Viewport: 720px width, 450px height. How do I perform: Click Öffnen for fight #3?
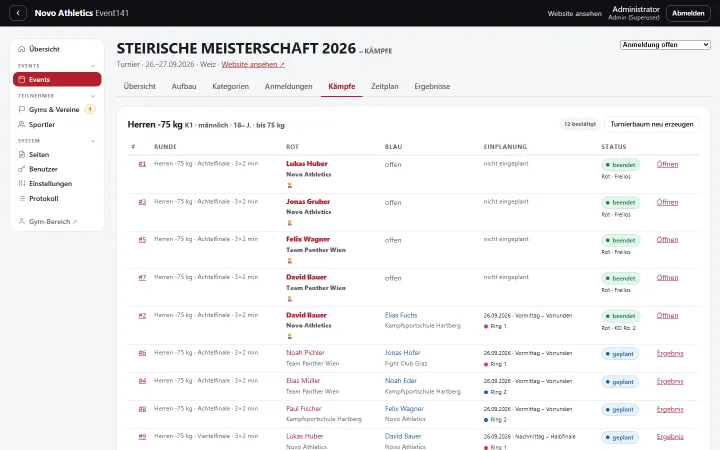point(667,202)
